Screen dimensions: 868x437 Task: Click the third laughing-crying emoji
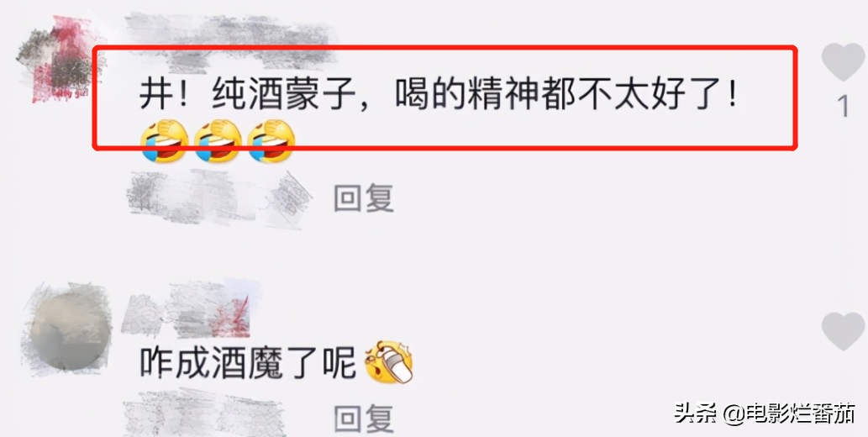[271, 140]
